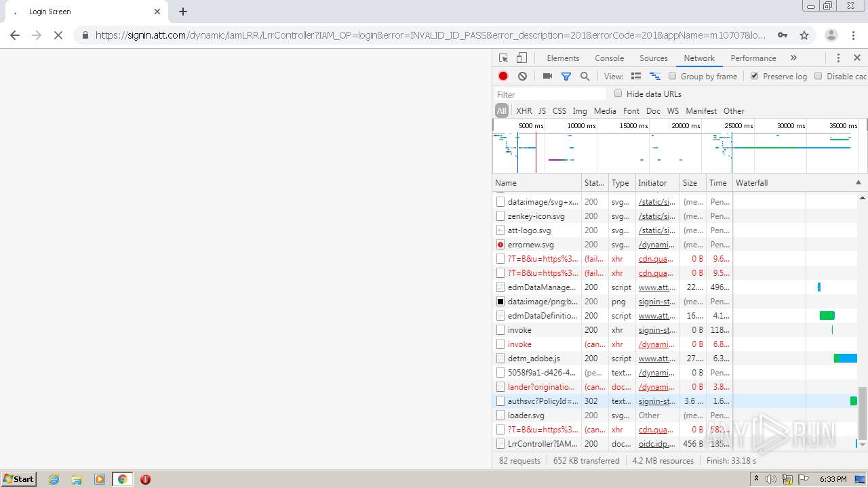Sort requests by Type column
868x488 pixels.
coord(622,183)
